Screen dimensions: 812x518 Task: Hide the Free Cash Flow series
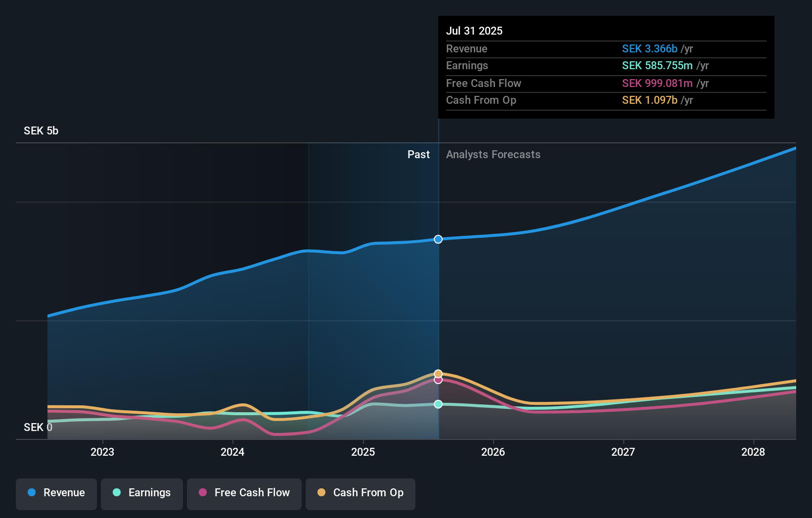(244, 493)
